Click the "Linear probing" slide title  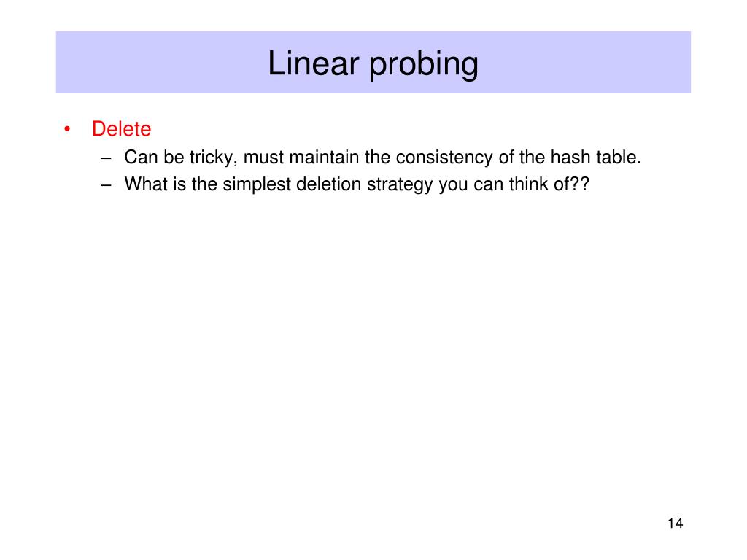pos(373,64)
